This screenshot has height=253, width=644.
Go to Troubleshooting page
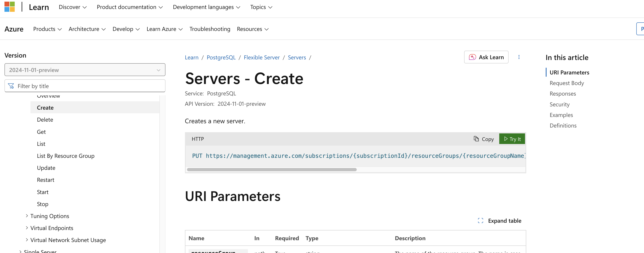[210, 29]
